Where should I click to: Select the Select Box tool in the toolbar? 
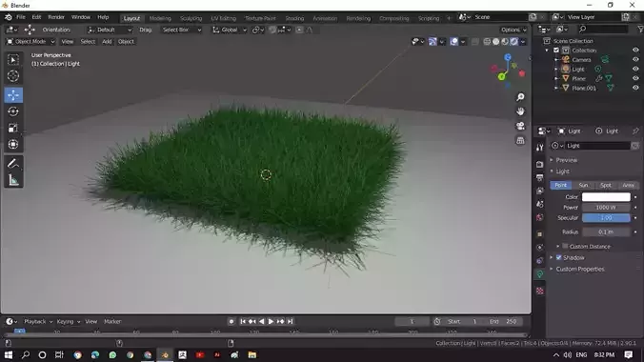pos(13,60)
